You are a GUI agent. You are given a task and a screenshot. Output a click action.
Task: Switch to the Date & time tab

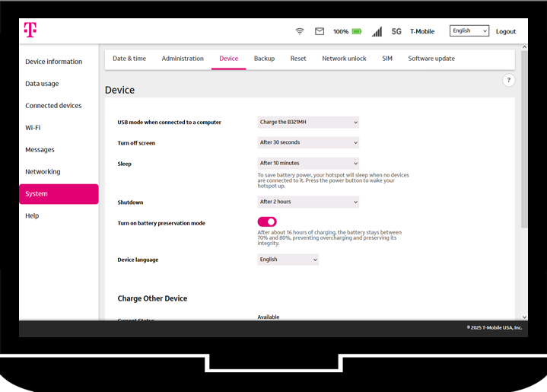point(129,59)
